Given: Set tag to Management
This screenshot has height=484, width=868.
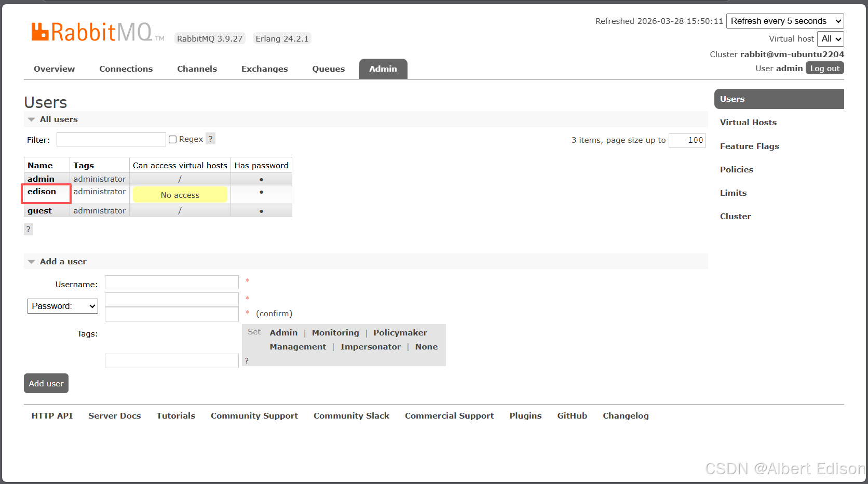Looking at the screenshot, I should pyautogui.click(x=298, y=346).
